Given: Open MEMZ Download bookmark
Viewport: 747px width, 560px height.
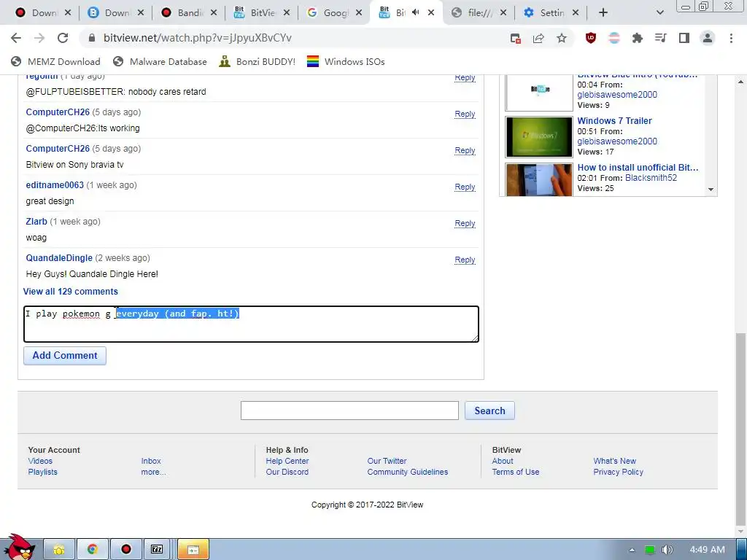Looking at the screenshot, I should tap(55, 61).
